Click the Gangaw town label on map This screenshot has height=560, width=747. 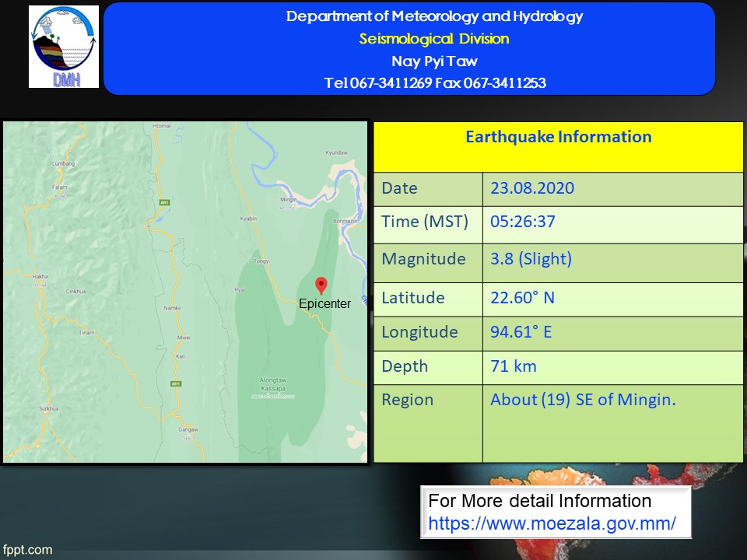tap(189, 429)
